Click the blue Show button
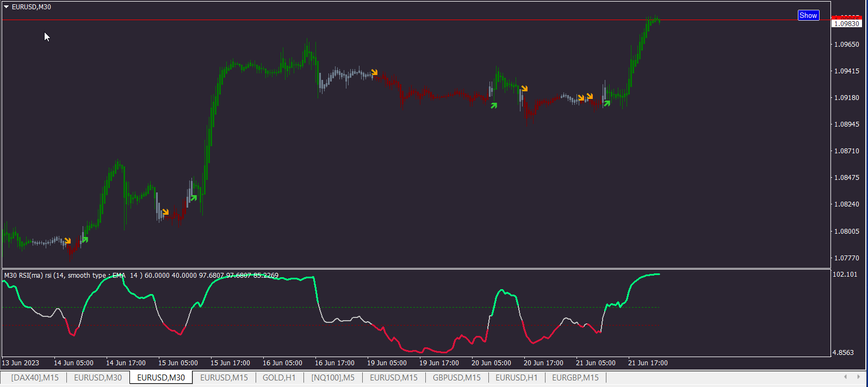Image resolution: width=868 pixels, height=387 pixels. pos(808,15)
